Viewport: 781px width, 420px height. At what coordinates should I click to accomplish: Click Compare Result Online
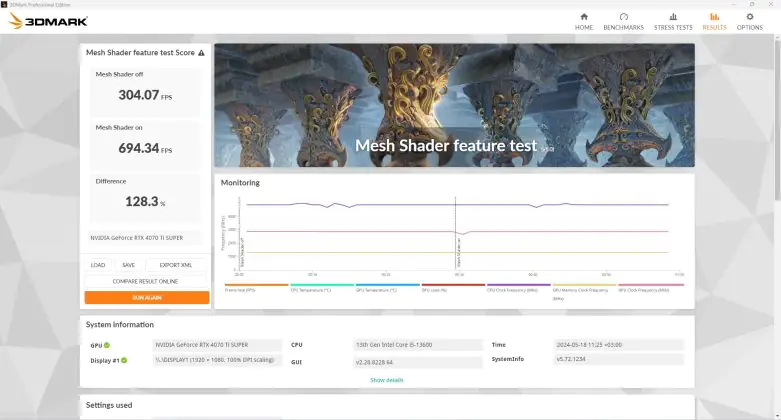[x=145, y=281]
